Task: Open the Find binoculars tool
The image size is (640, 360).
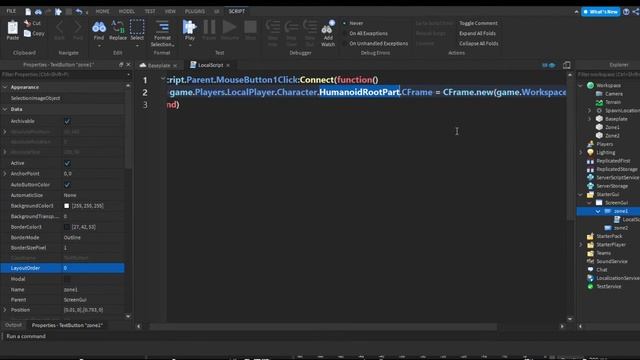Action: [x=99, y=27]
